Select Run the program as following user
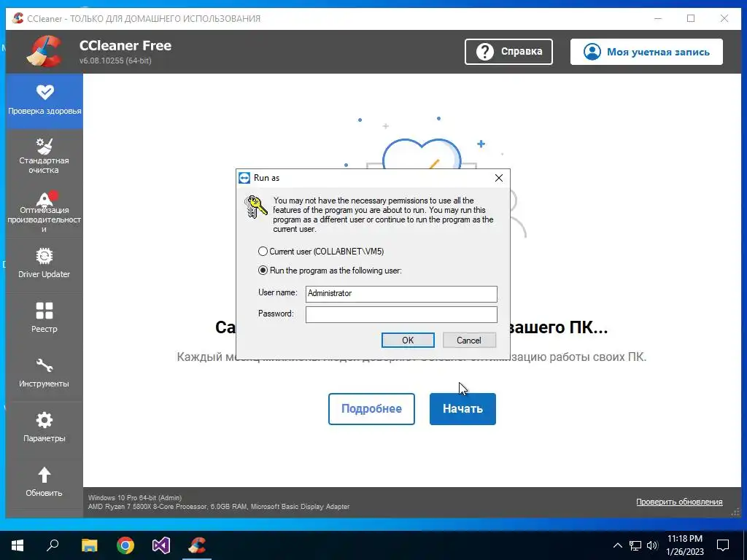747x560 pixels. 263,270
